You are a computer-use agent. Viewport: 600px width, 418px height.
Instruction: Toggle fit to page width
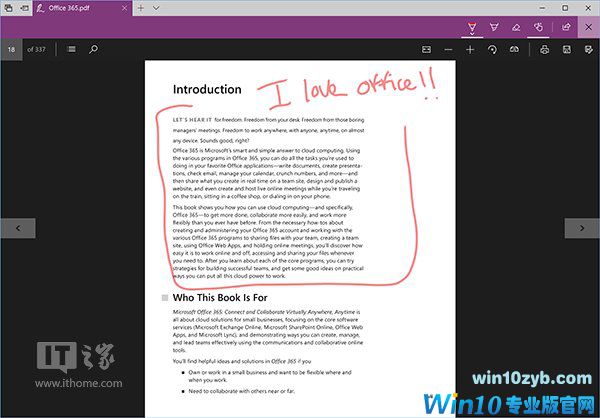click(x=426, y=49)
